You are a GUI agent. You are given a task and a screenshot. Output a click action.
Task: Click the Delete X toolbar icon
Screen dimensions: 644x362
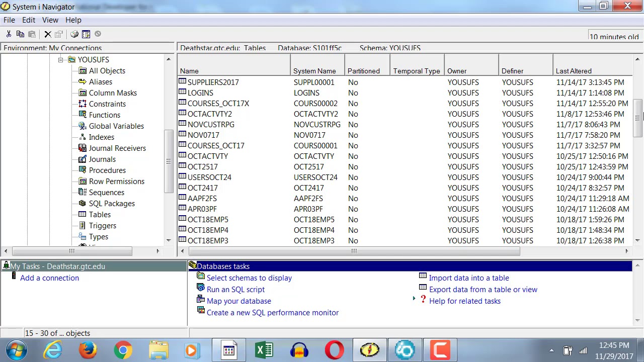pos(48,34)
